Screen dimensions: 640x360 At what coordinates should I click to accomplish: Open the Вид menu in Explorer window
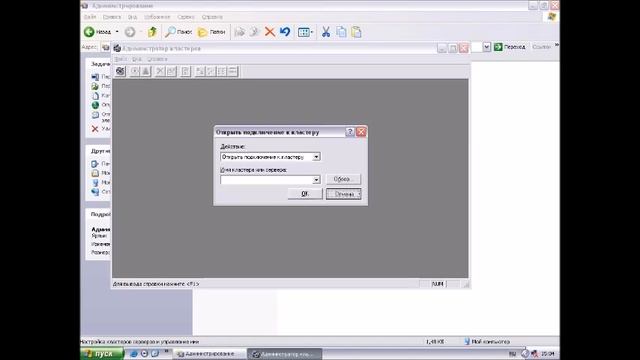133,17
